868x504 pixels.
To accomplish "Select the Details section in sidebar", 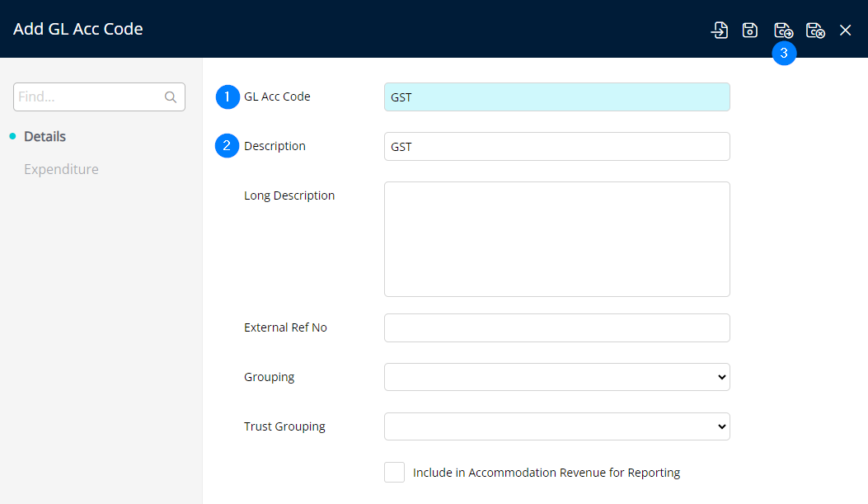I will pos(45,136).
